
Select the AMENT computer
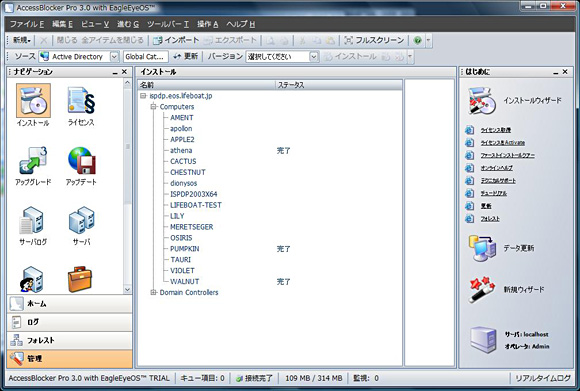(182, 118)
